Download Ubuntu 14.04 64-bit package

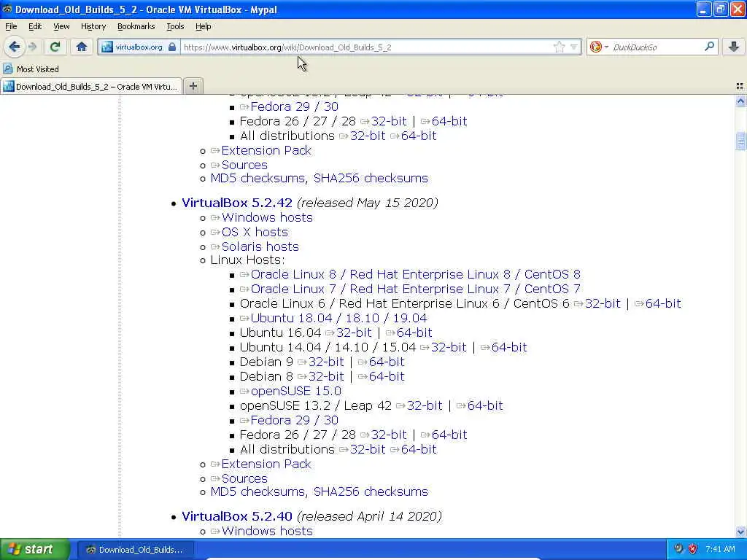pyautogui.click(x=509, y=348)
